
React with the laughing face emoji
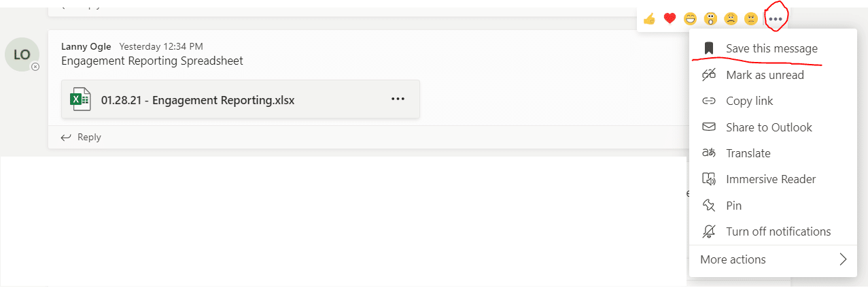coord(691,19)
